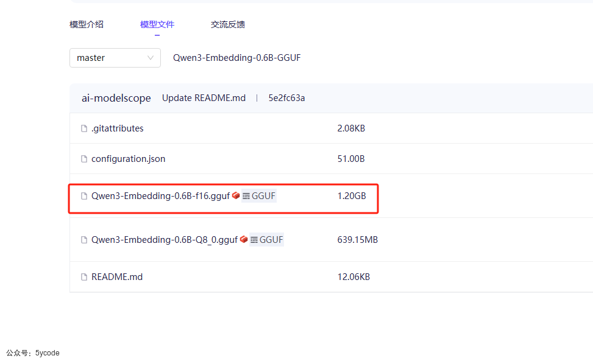
Task: Click the .gitattributes file icon
Action: 85,128
